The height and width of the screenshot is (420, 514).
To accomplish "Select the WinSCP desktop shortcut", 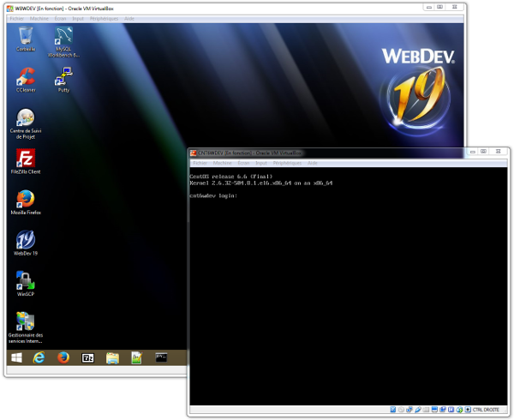I will 26,284.
